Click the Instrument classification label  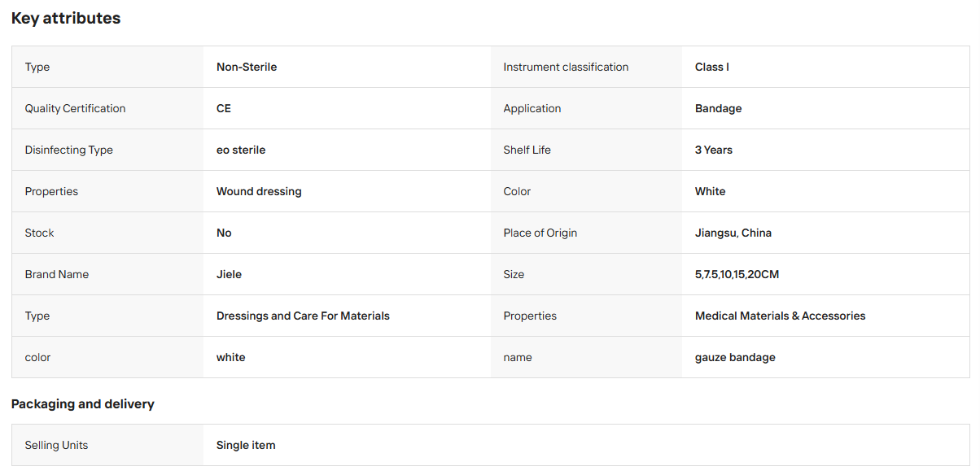566,67
